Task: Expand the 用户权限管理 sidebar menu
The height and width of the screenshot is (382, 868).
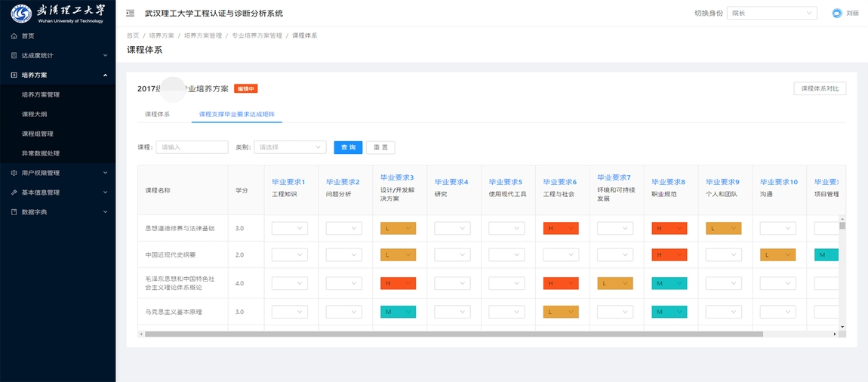Action: click(x=57, y=173)
